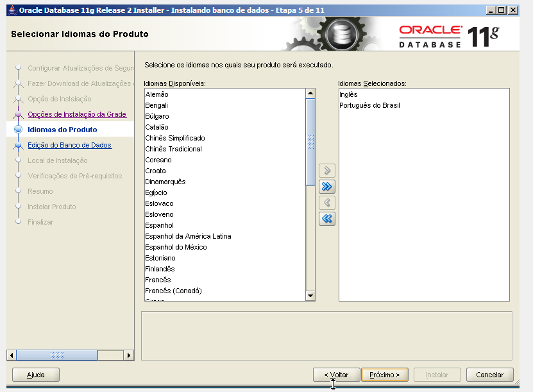Select Croata in available languages
Screen dimensions: 533x392
225,171
